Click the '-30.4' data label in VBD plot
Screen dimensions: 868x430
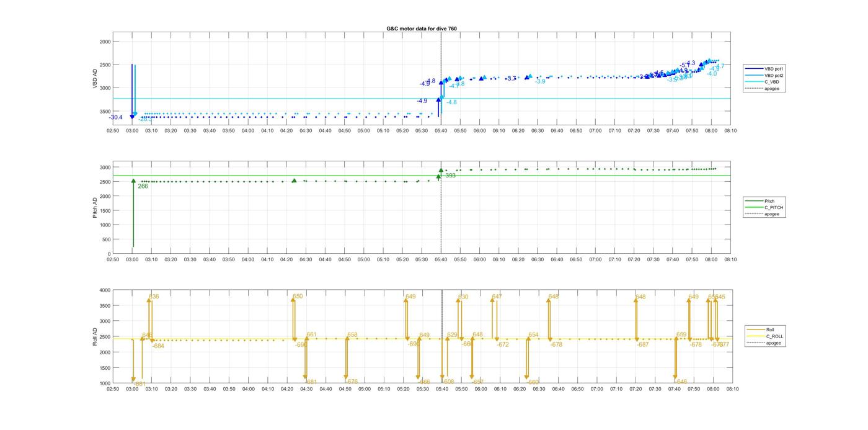click(x=116, y=117)
